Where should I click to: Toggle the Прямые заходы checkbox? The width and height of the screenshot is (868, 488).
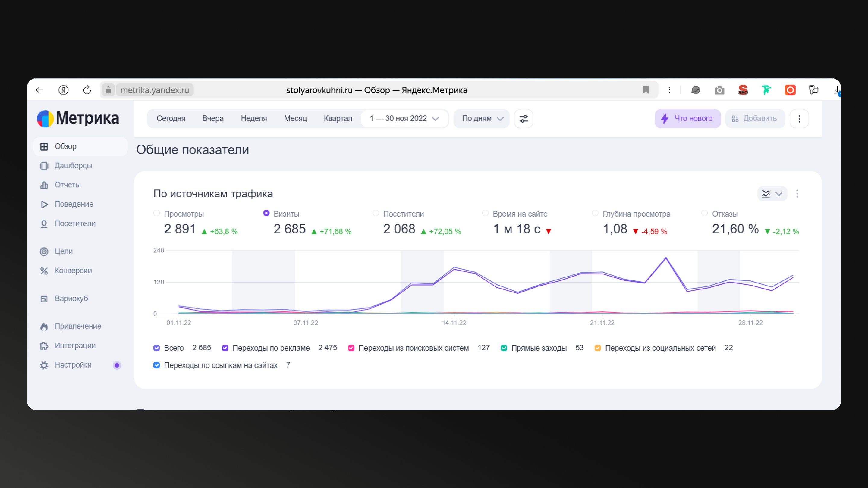click(x=504, y=348)
